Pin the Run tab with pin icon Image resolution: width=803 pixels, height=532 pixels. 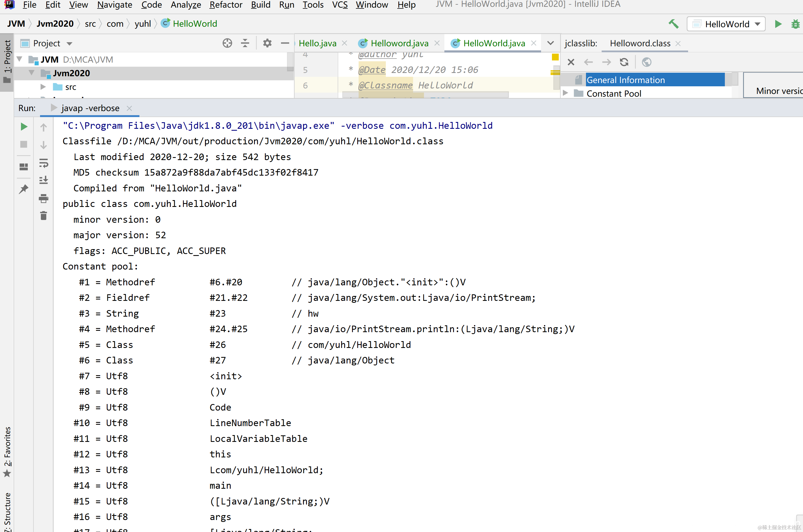(x=24, y=189)
